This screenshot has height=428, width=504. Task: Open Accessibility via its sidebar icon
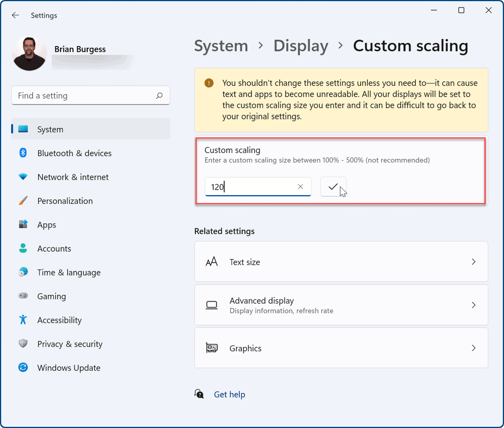23,320
